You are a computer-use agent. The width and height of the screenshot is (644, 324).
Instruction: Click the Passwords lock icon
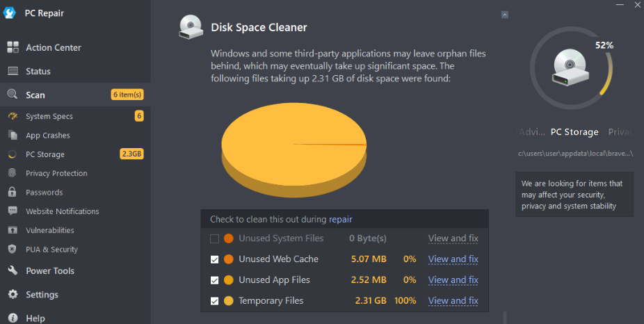click(12, 192)
